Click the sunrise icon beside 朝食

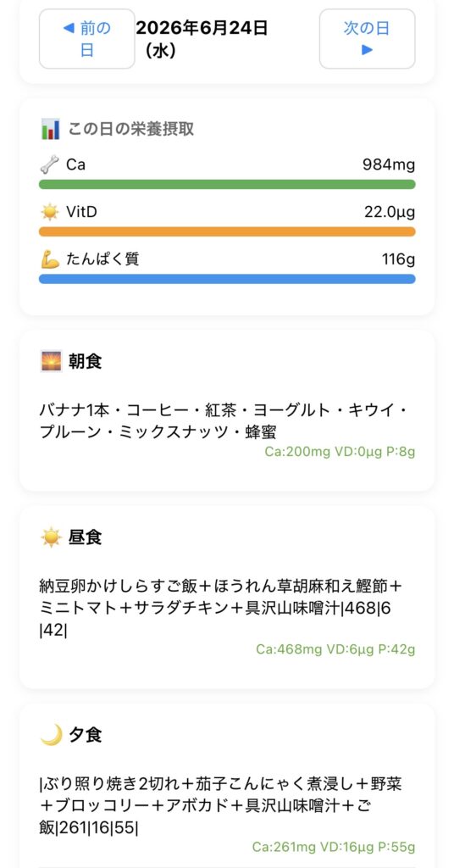[51, 361]
